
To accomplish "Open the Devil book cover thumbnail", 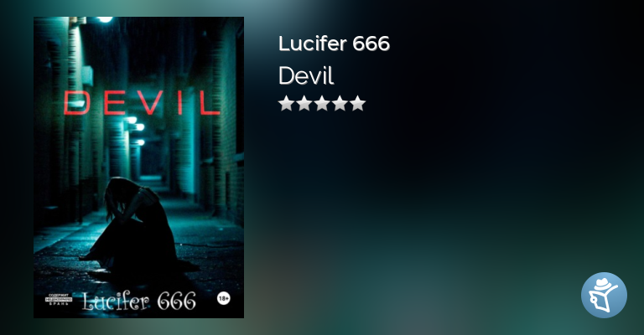I will click(139, 167).
